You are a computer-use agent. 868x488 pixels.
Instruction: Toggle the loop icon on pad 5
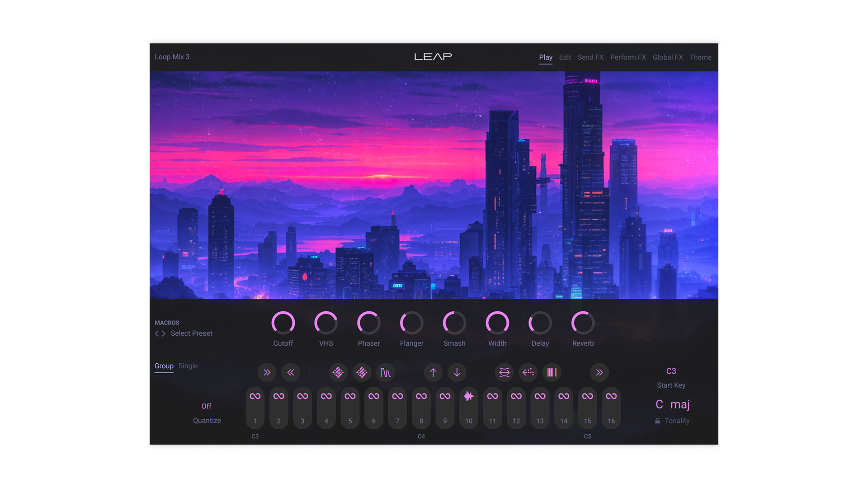point(350,395)
